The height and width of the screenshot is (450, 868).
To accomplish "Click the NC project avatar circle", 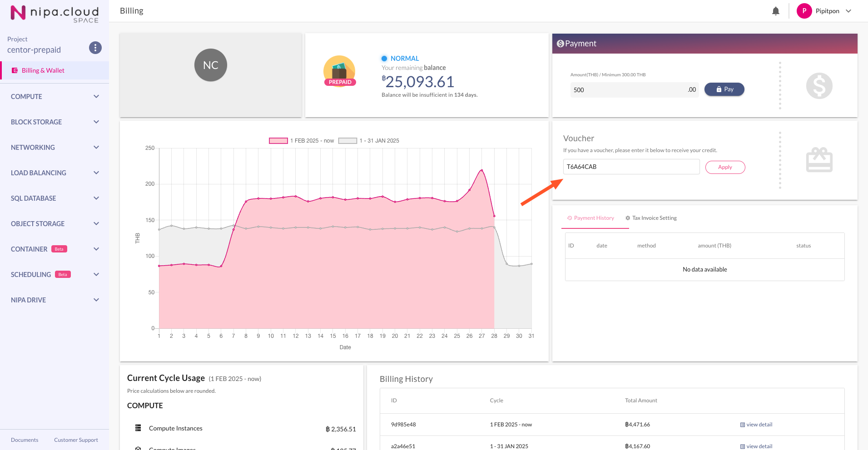I will [211, 65].
